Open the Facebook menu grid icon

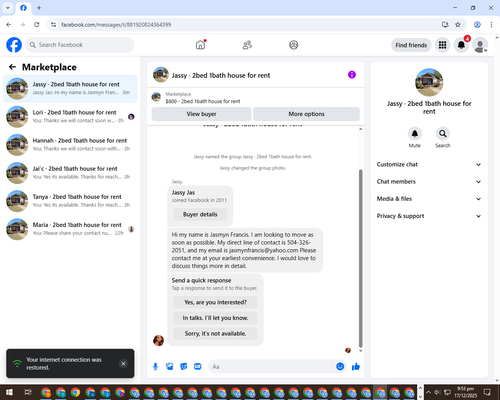point(442,45)
